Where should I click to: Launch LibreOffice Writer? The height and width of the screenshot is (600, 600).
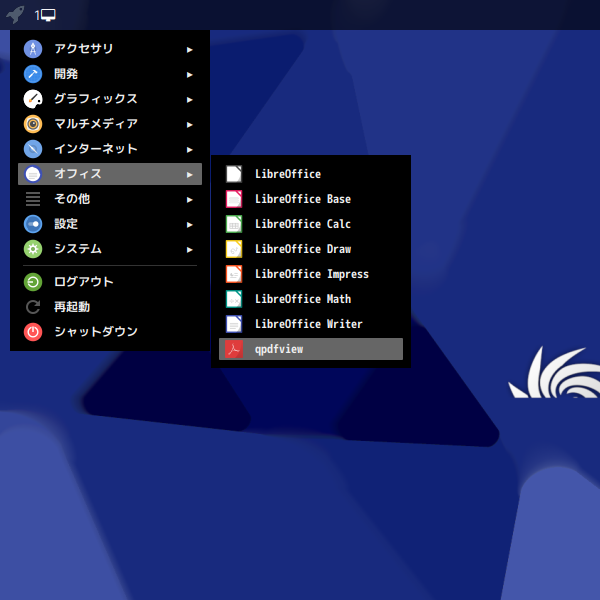pos(311,324)
